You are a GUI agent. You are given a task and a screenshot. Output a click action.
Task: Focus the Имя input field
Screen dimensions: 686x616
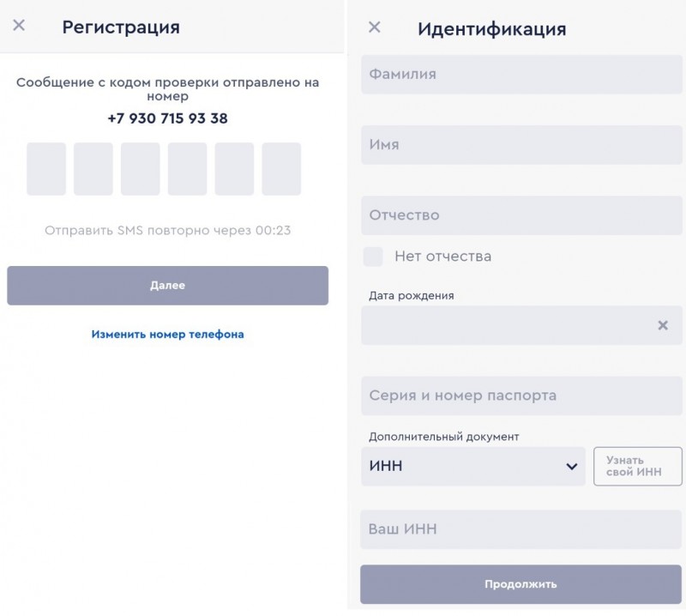tap(521, 145)
